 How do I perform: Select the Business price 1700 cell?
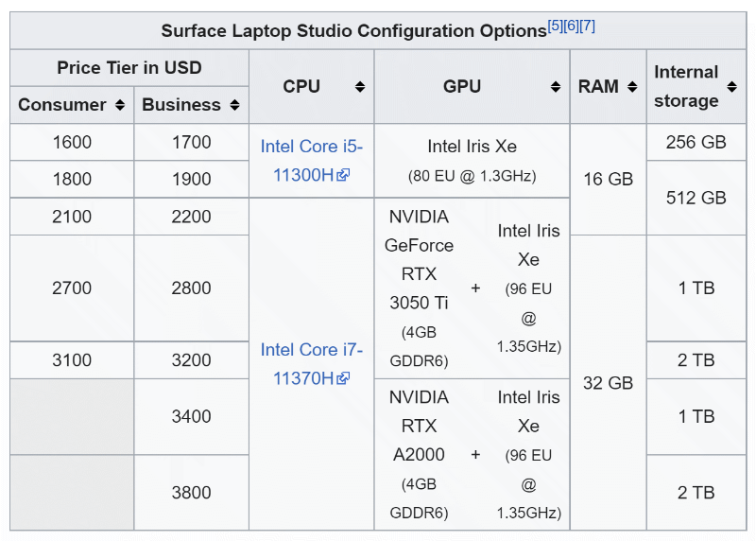(x=192, y=143)
